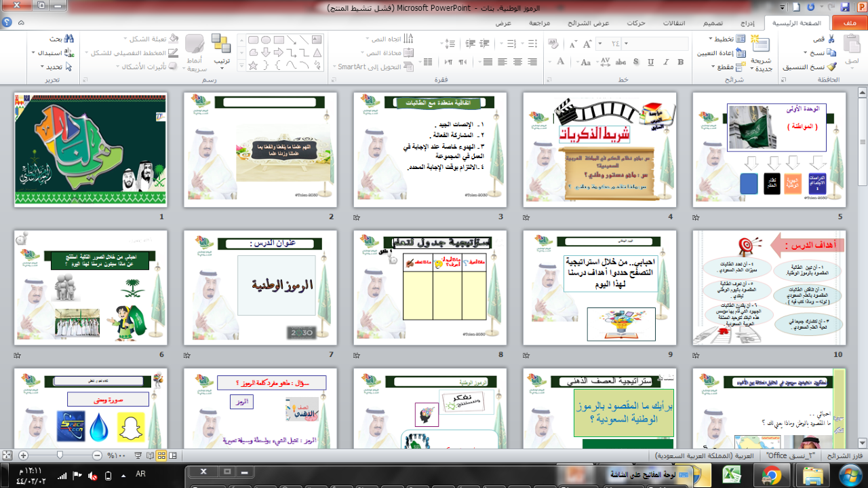Click the zoom slider in status bar
868x488 pixels.
61,455
